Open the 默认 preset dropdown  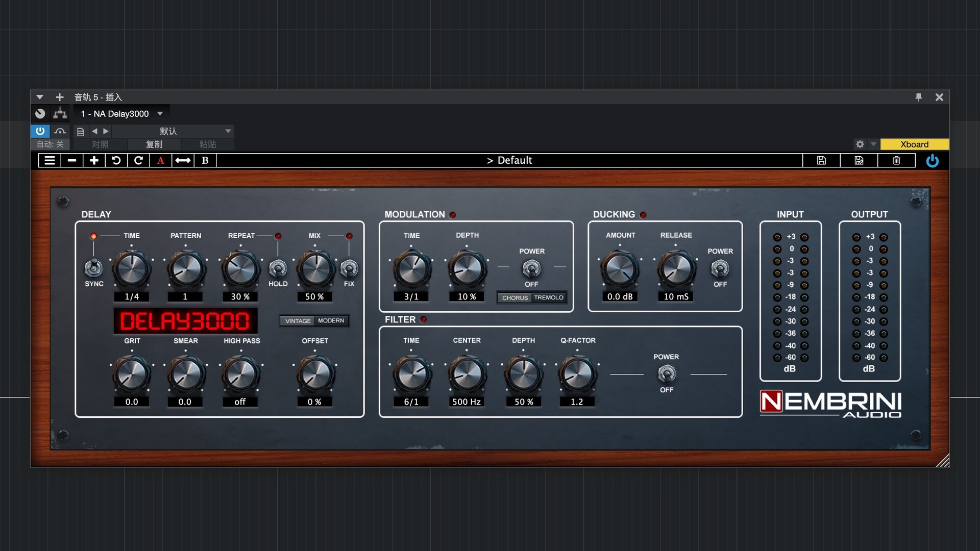[x=173, y=131]
